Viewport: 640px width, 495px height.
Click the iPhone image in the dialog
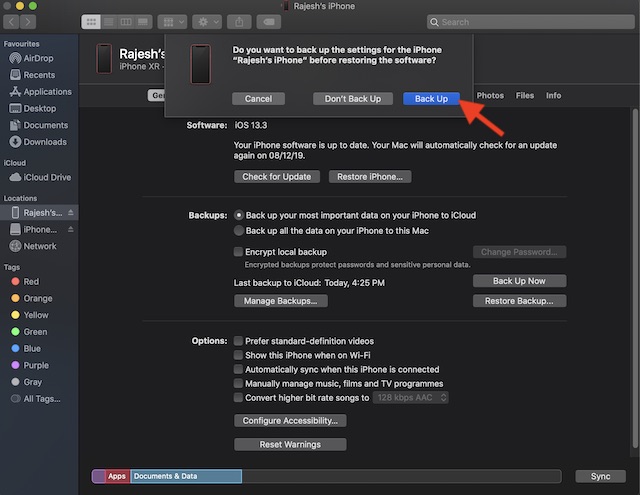tap(200, 64)
